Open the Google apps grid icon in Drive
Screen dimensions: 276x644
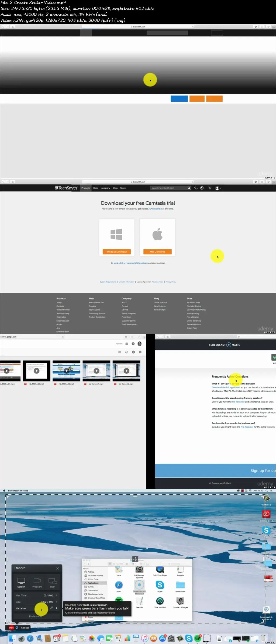click(127, 344)
